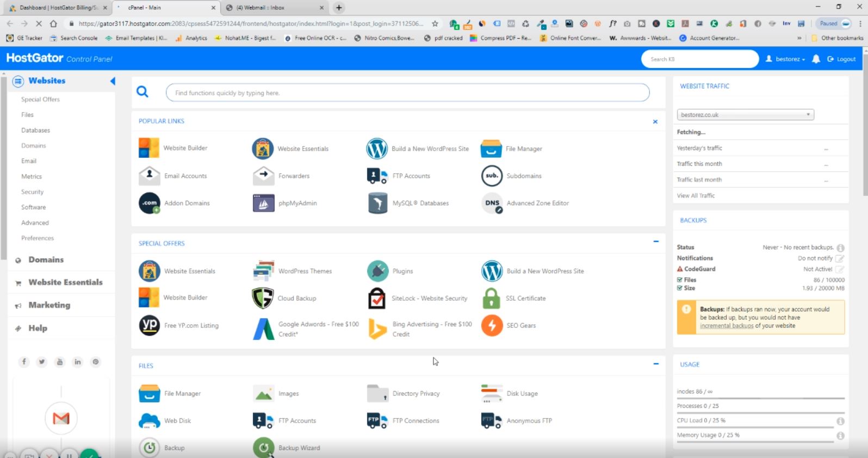Select Preferences in sidebar menu

click(x=38, y=238)
